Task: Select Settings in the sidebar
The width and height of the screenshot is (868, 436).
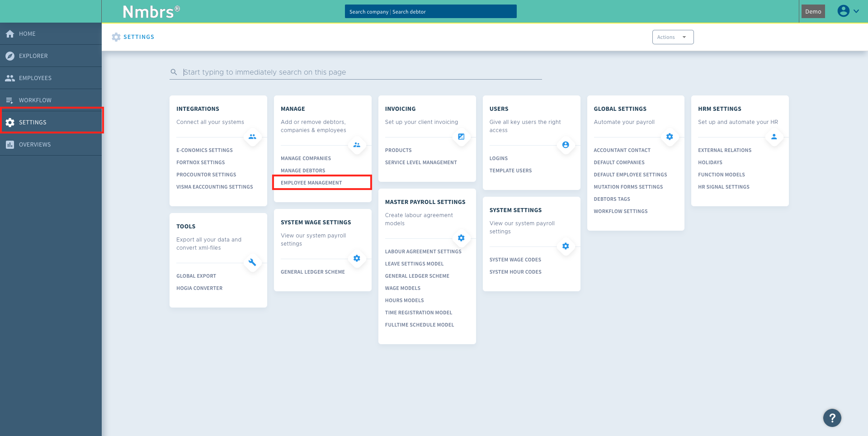Action: (x=51, y=123)
